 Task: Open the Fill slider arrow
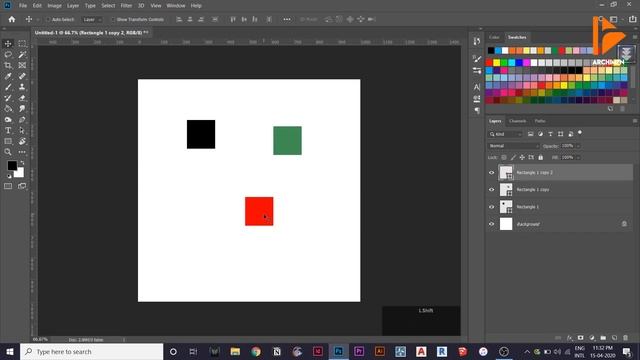578,157
